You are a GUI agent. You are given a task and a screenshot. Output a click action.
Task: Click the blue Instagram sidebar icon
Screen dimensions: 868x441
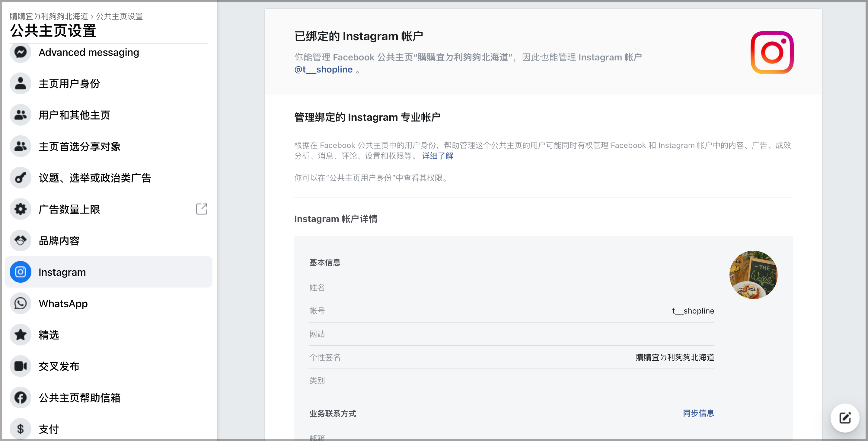pos(21,272)
